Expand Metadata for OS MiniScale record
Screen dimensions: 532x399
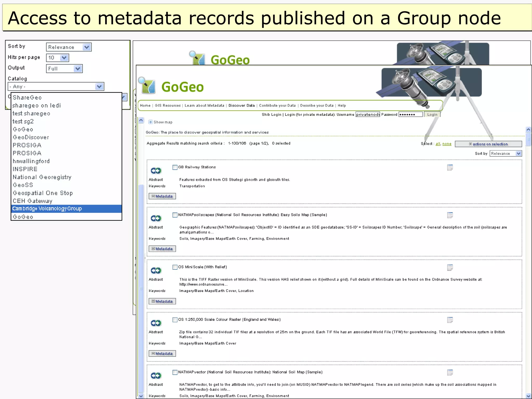[162, 301]
